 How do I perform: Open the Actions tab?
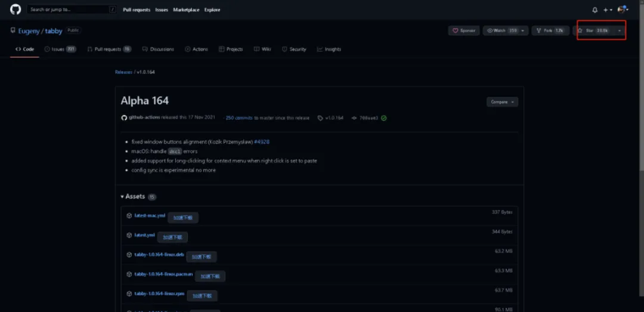196,50
